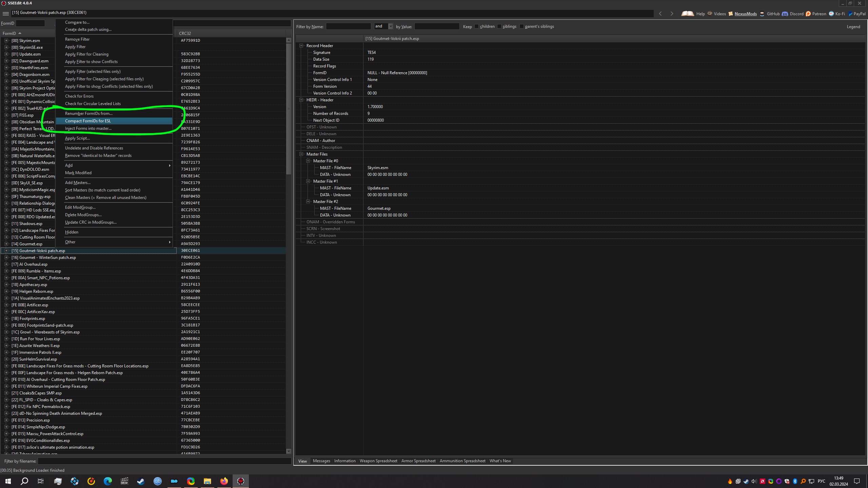Sort by the CRC32 column header
This screenshot has width=868, height=488.
[x=231, y=33]
